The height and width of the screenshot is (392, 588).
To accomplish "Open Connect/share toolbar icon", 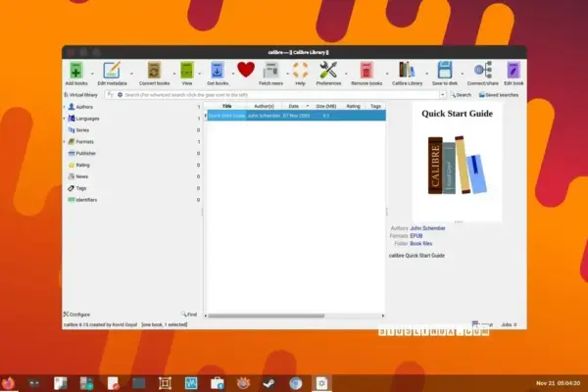I will click(x=482, y=71).
